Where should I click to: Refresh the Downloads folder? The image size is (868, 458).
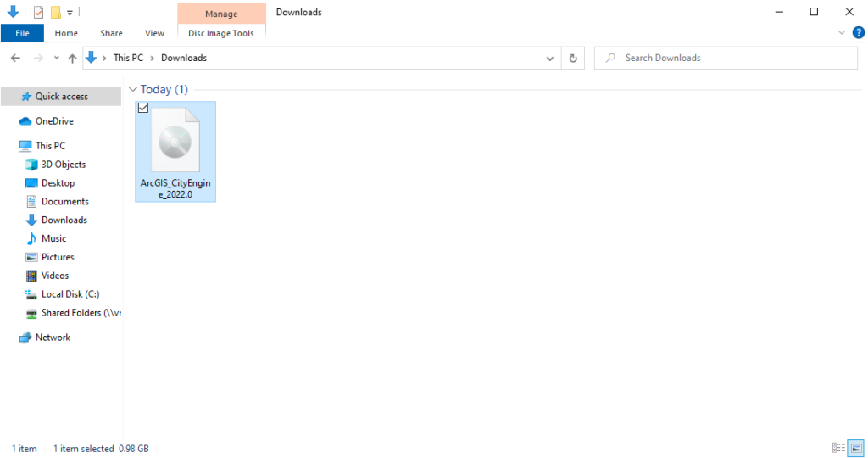573,59
